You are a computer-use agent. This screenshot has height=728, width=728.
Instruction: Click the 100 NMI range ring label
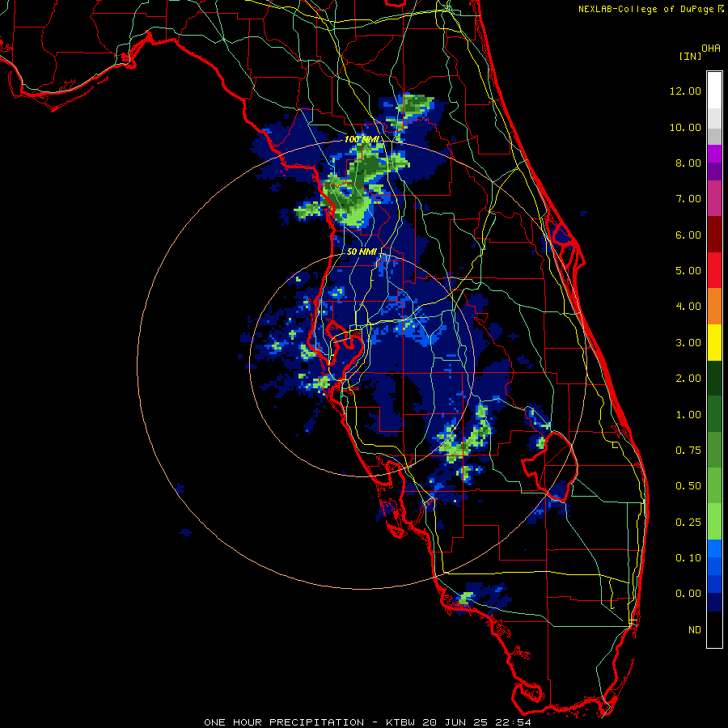point(362,139)
